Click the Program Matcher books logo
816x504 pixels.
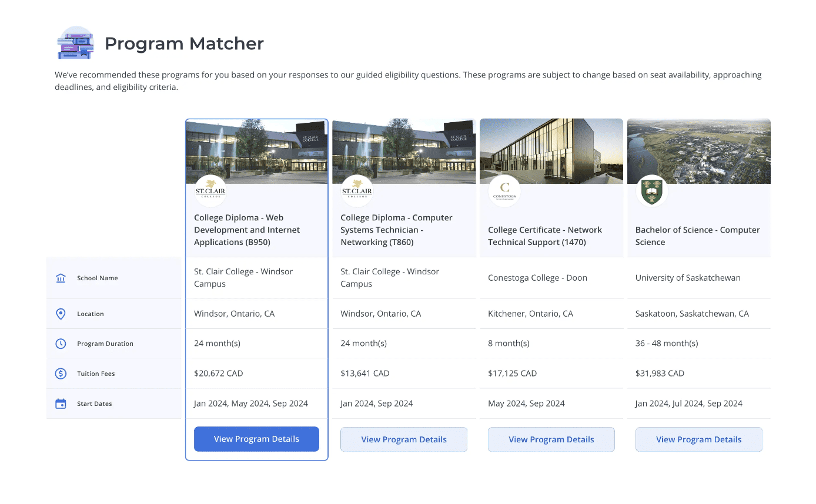76,42
